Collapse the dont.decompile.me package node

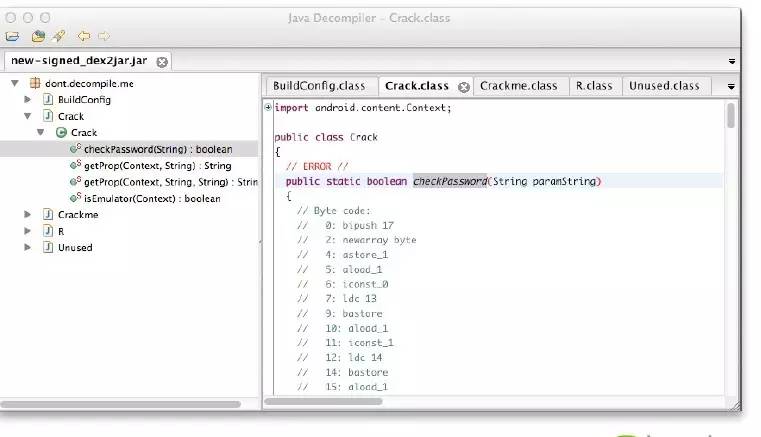(14, 84)
